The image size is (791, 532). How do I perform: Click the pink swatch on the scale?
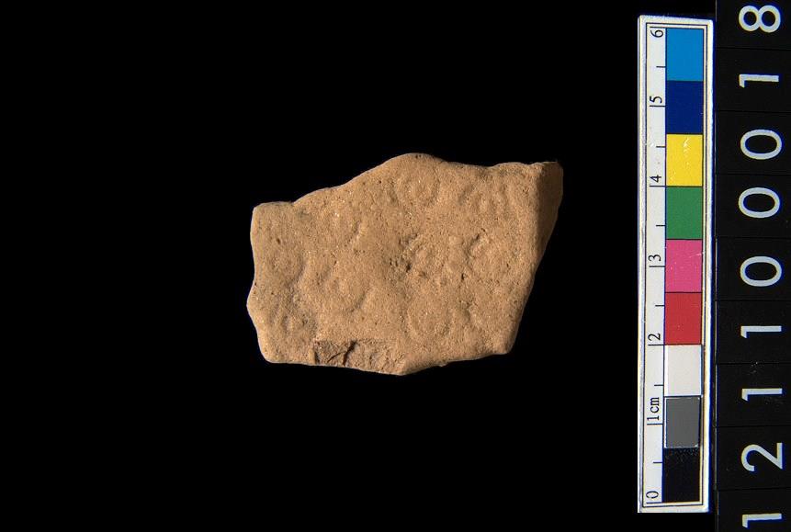[x=684, y=266]
